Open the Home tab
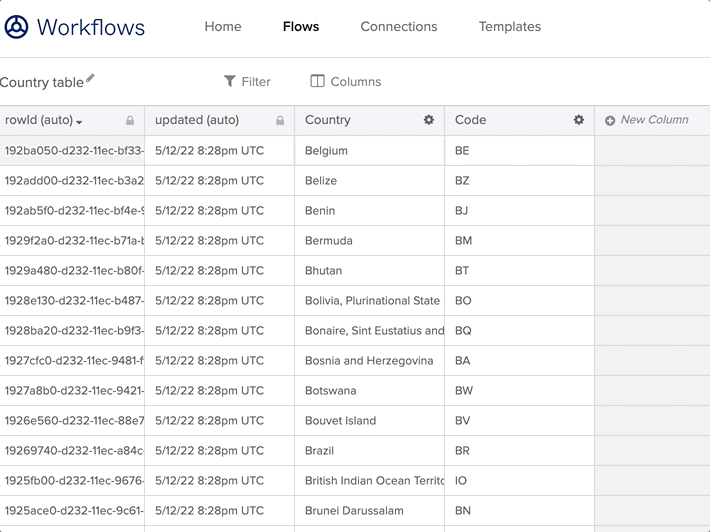The image size is (710, 532). 222,27
